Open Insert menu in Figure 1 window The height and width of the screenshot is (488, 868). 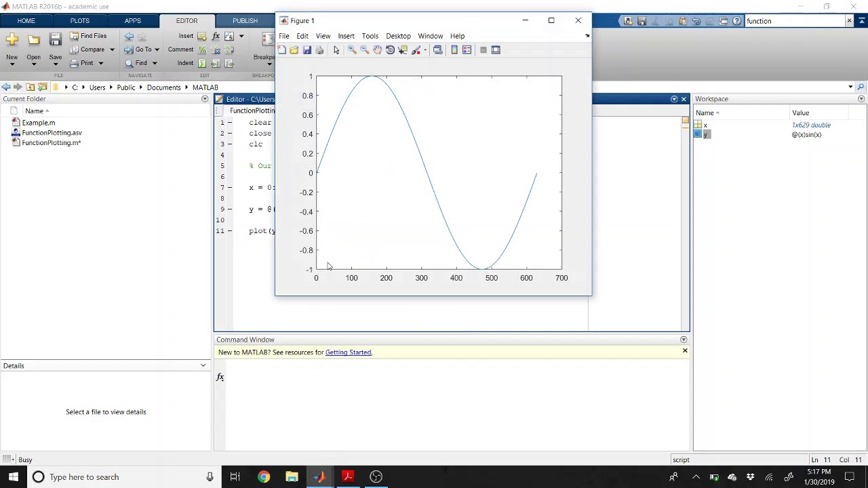click(346, 36)
